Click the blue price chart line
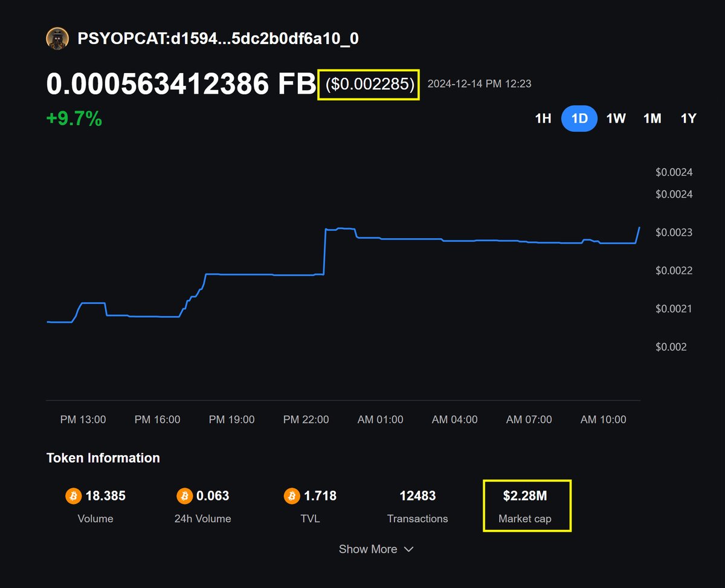Image resolution: width=725 pixels, height=588 pixels. [x=423, y=240]
